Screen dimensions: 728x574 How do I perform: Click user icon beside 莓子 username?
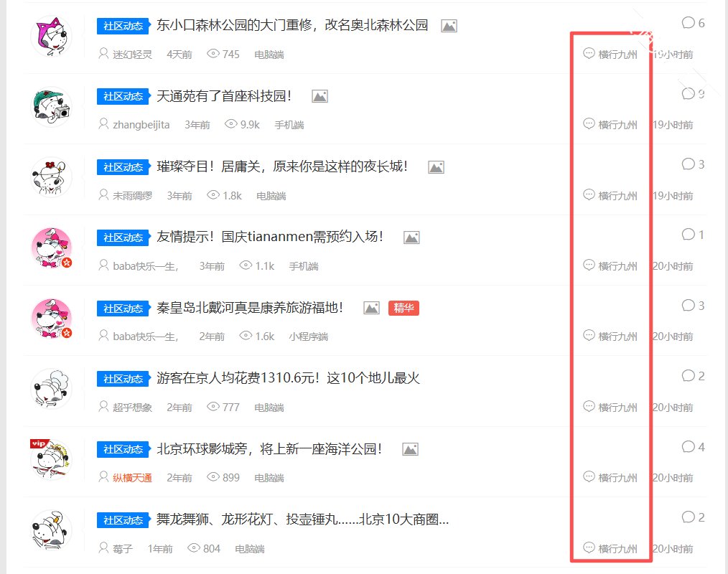103,548
